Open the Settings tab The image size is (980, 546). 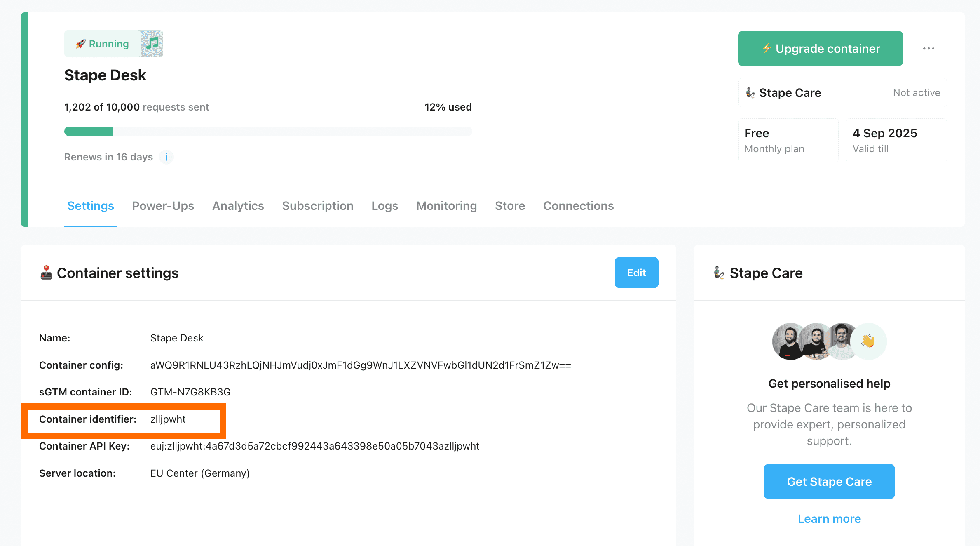click(x=91, y=206)
